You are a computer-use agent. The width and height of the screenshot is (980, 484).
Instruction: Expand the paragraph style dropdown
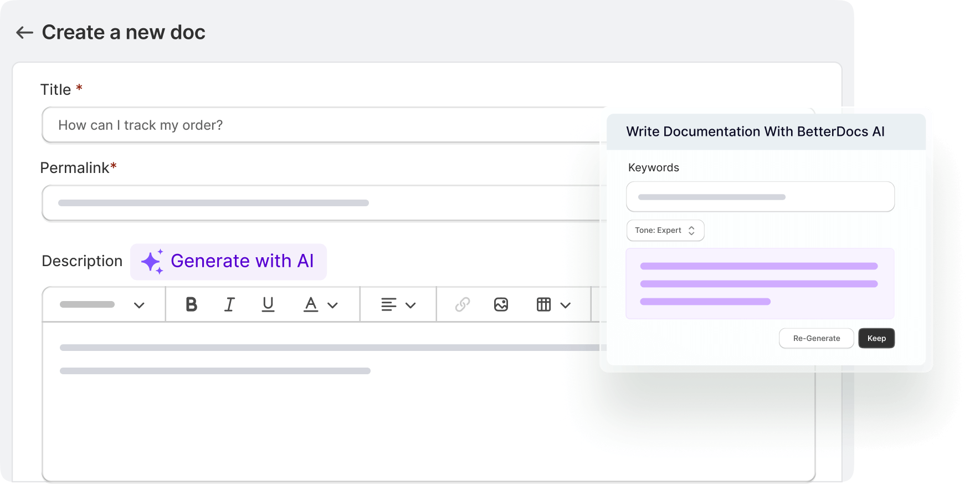[x=139, y=305]
